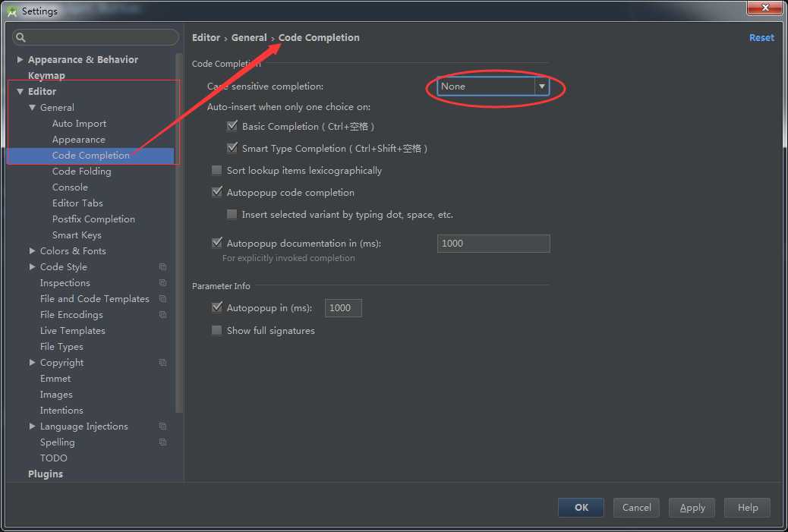The image size is (788, 532).
Task: Open Smart Keys settings
Action: pos(77,235)
